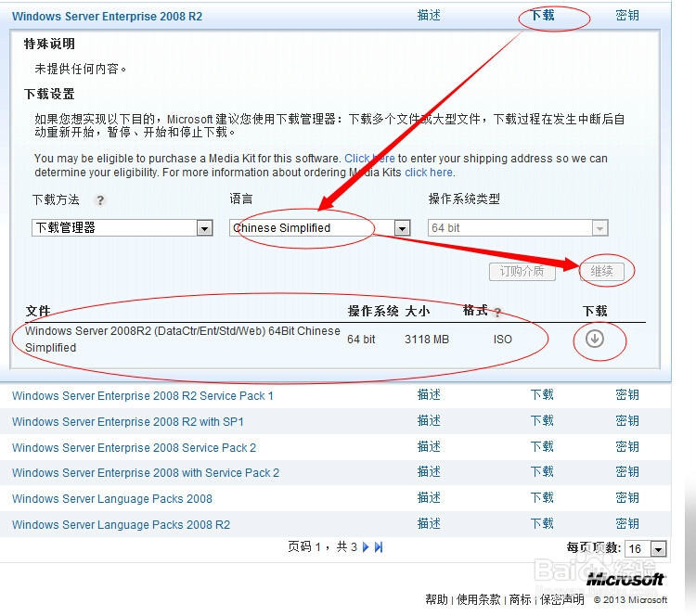Image resolution: width=696 pixels, height=616 pixels.
Task: Open the items-per-page dropdown showing 16
Action: coord(645,549)
